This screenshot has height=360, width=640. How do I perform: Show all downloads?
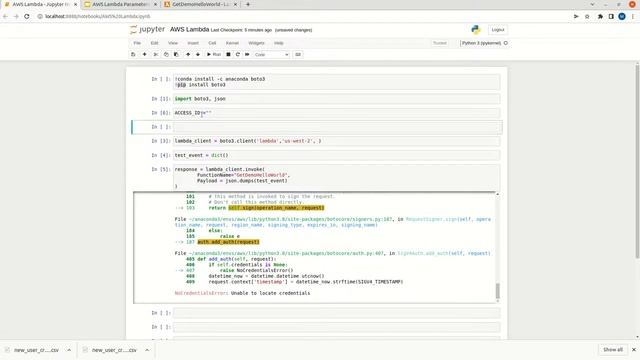pyautogui.click(x=613, y=350)
